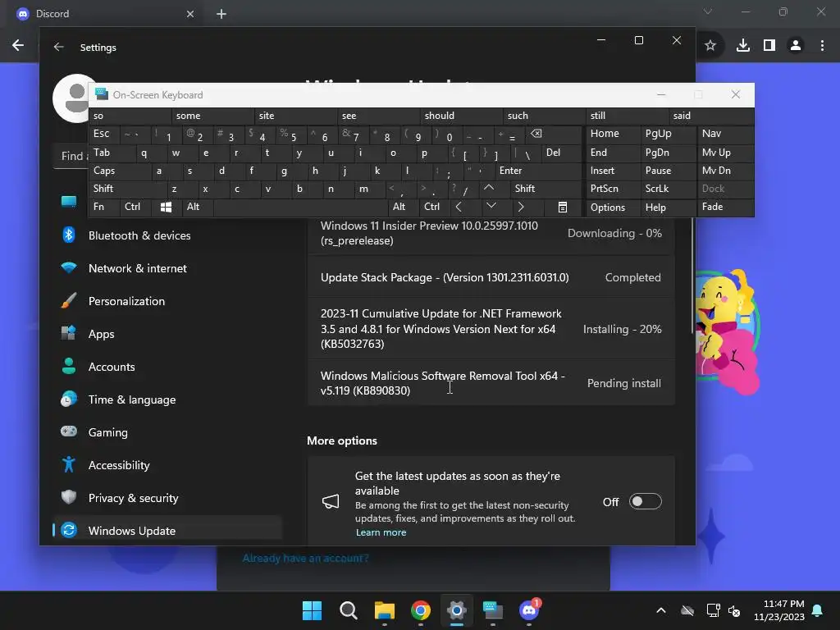Open the Accessibility settings page
Screen dimensions: 840x630
(167, 465)
